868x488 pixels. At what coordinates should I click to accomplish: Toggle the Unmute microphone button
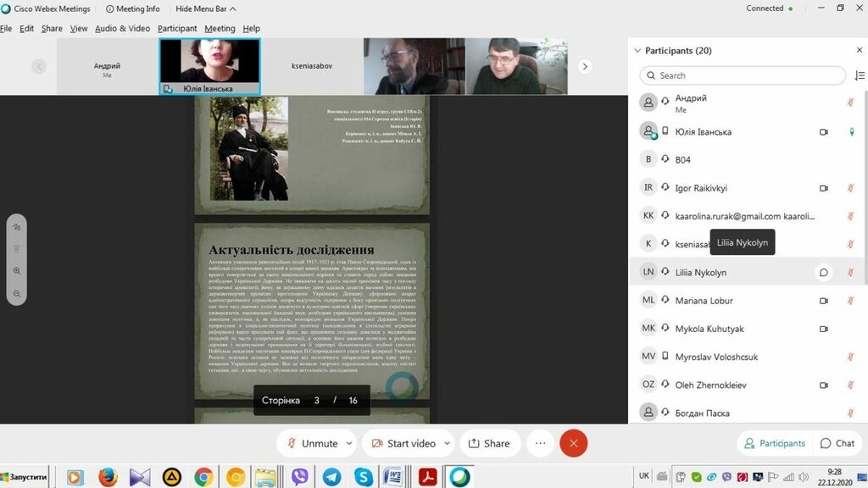click(312, 443)
